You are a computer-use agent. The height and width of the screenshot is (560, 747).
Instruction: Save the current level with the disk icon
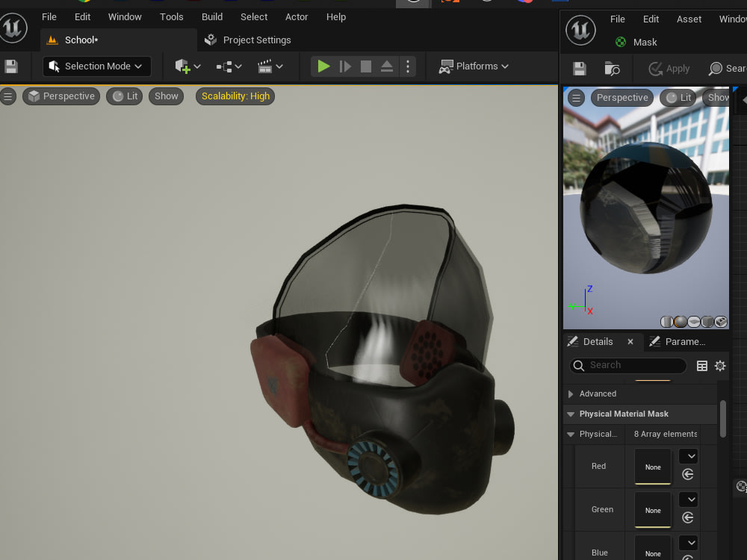coord(11,66)
